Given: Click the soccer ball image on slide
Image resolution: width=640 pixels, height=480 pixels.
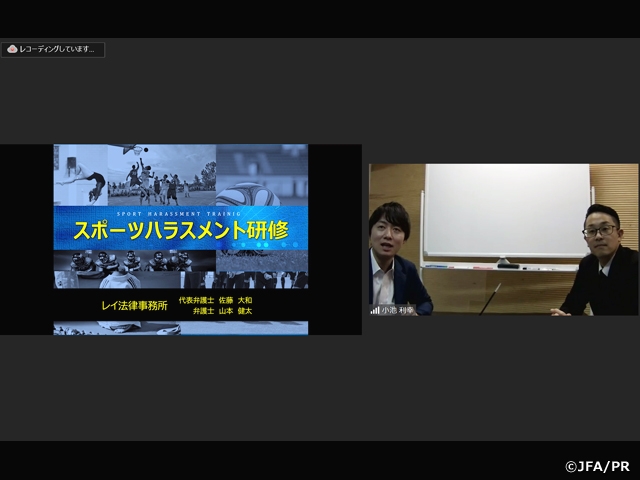Looking at the screenshot, I should [x=247, y=193].
